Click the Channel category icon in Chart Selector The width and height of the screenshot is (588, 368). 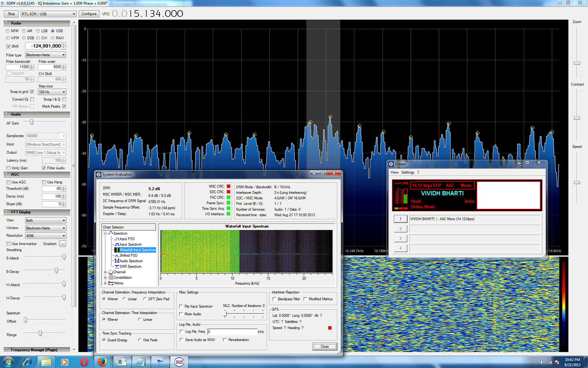[111, 272]
